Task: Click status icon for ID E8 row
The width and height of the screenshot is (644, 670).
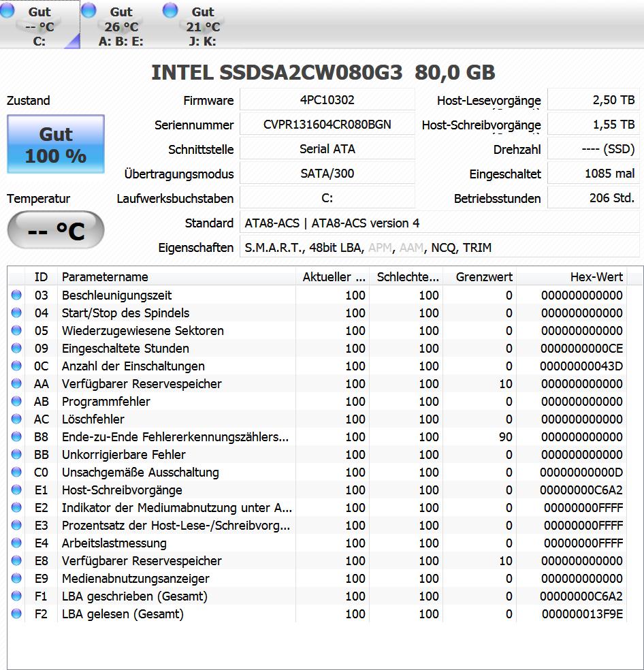Action: [16, 560]
